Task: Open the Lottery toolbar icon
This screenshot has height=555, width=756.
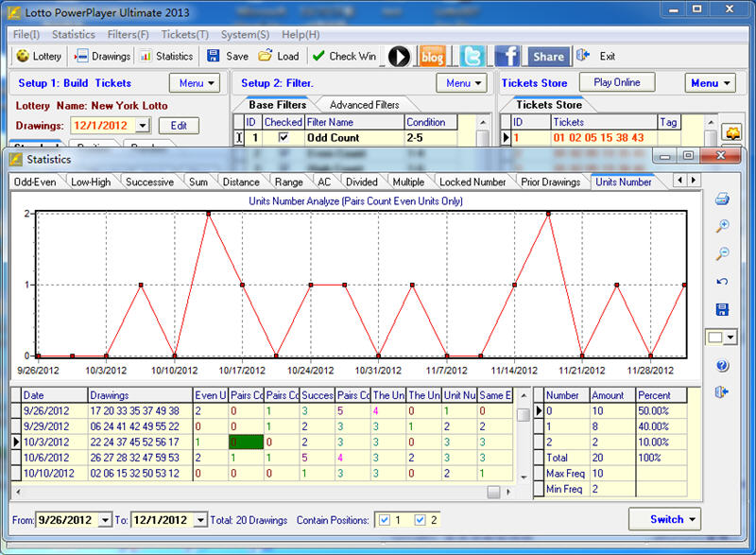Action: [x=39, y=56]
